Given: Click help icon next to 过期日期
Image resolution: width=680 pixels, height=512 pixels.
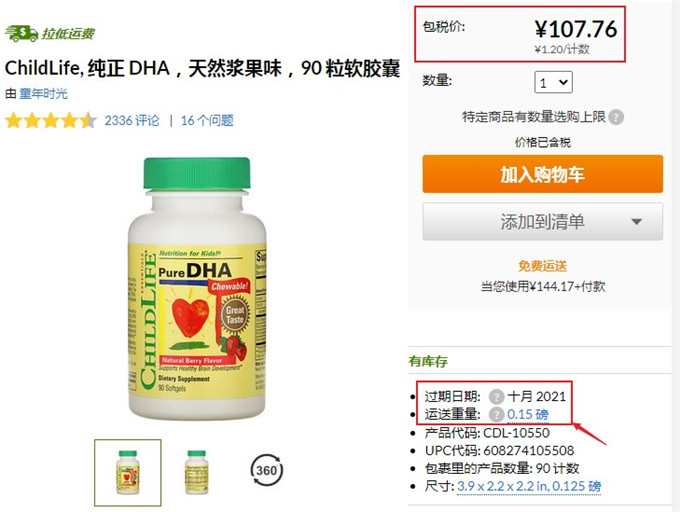Looking at the screenshot, I should [496, 396].
